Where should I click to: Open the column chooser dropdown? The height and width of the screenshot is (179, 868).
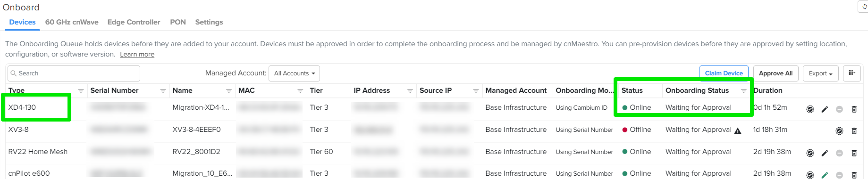(x=852, y=73)
